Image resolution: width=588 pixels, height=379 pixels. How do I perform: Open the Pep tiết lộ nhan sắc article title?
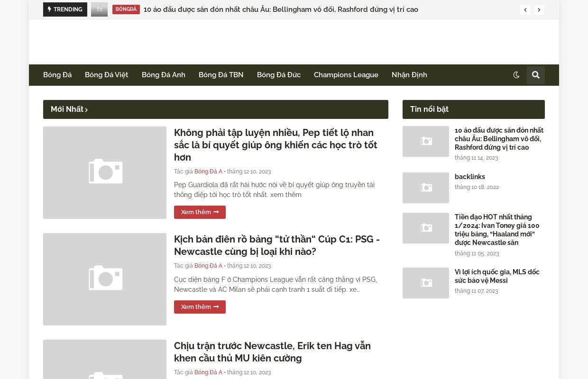[276, 145]
